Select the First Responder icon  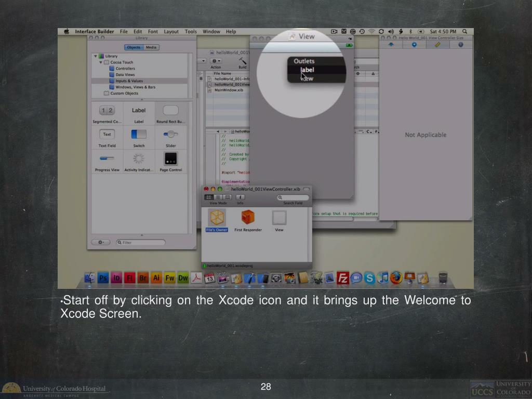click(248, 217)
